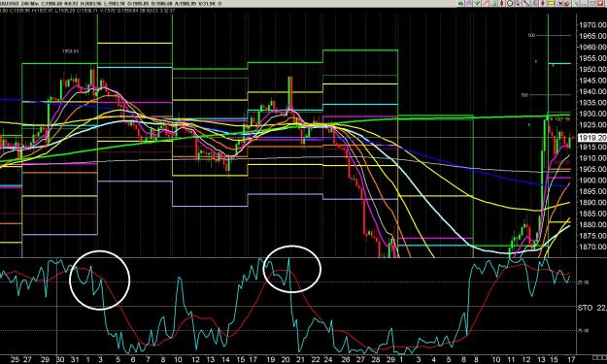Click the 1955.00 price axis label
The height and width of the screenshot is (364, 607).
592,58
